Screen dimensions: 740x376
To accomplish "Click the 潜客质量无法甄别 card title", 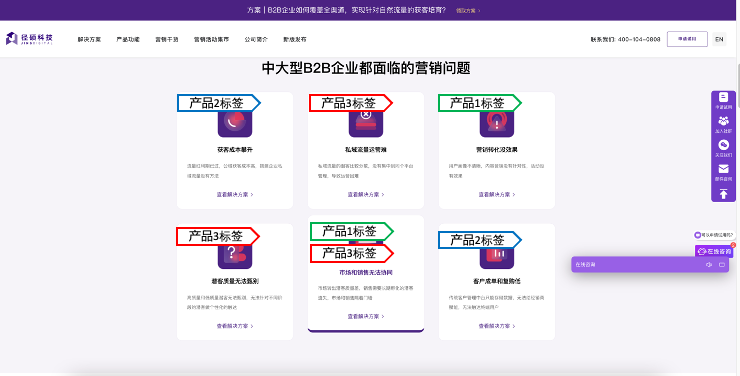I will [235, 281].
